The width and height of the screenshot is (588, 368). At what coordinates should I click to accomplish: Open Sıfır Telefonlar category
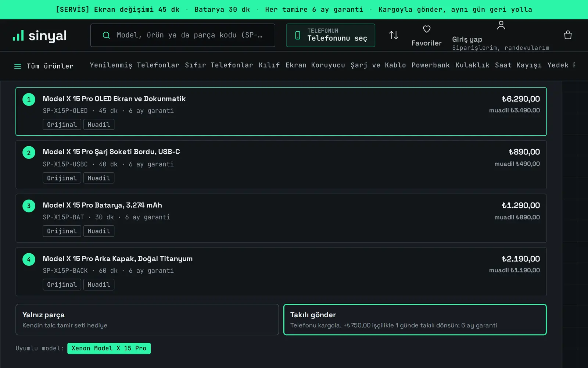(219, 65)
